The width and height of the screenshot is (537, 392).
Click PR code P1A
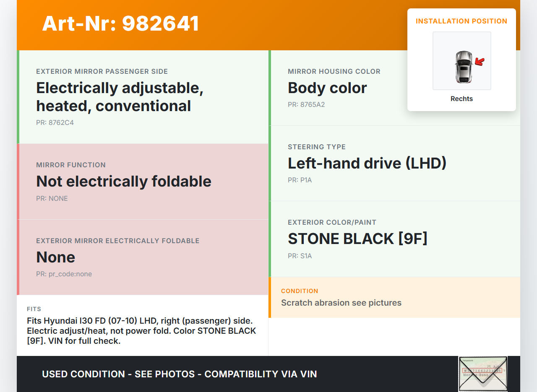[300, 180]
